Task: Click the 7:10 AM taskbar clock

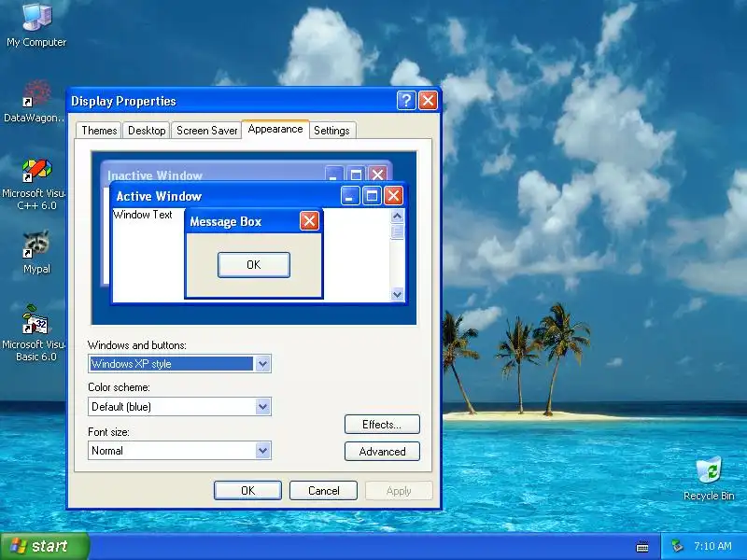Action: (712, 546)
